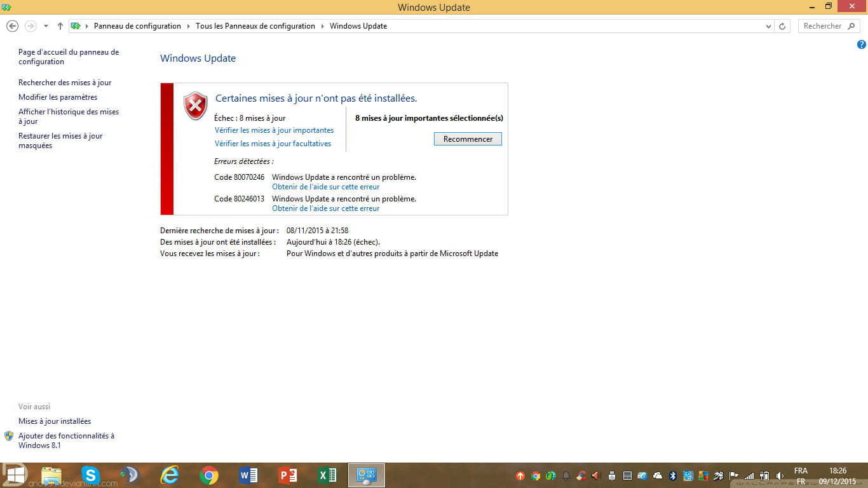Open OneDrive cloud tray icon
Viewport: 868px width, 488px height.
(x=657, y=475)
